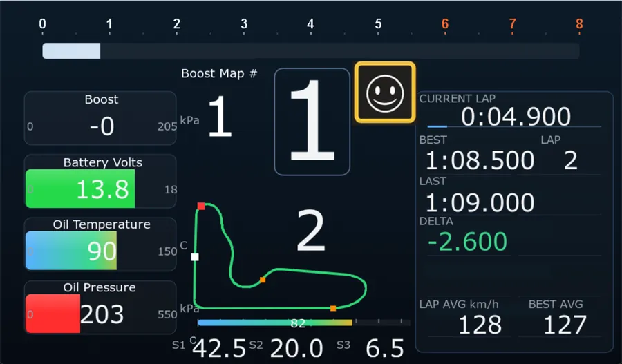This screenshot has height=364, width=622.
Task: Click the Oil Temperature gradient bar
Action: [x=71, y=251]
